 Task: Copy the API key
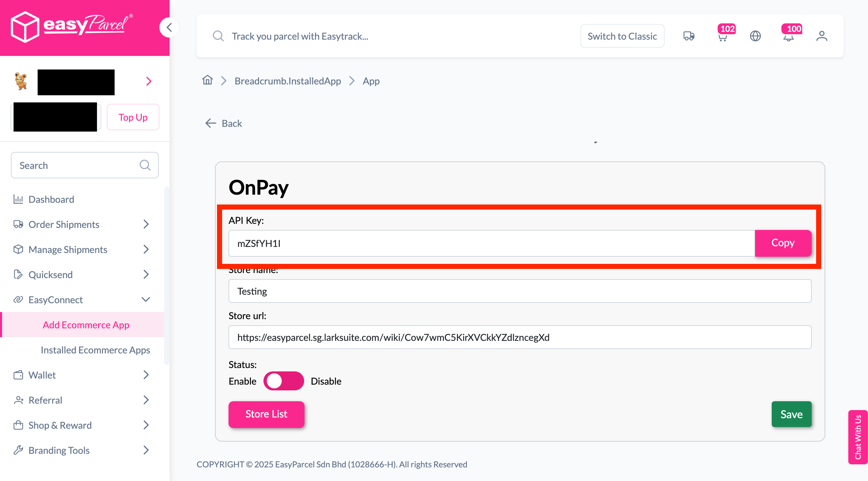783,243
